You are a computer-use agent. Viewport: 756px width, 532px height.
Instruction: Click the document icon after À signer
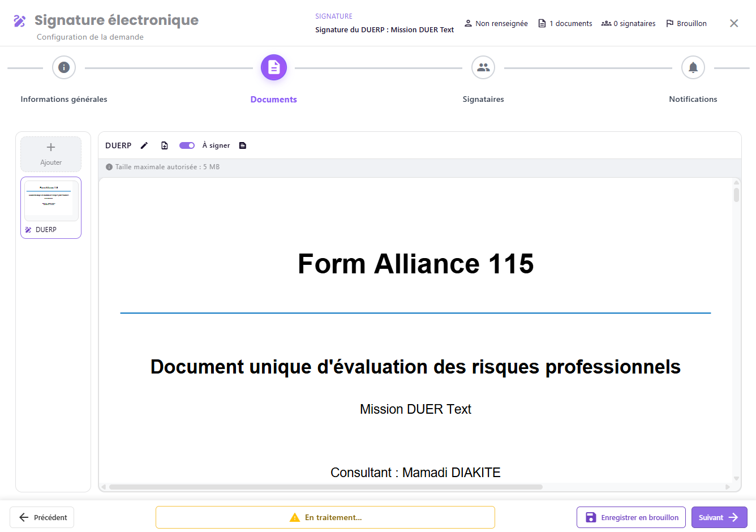click(x=243, y=145)
